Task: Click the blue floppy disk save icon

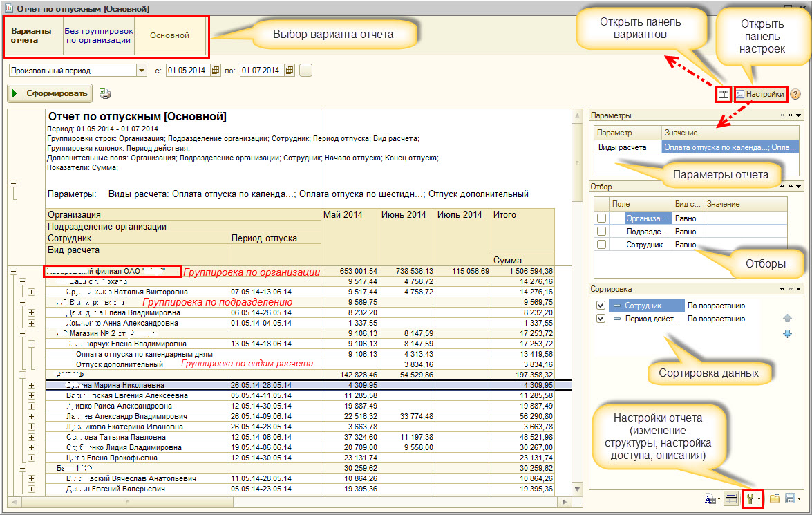Action: point(790,498)
